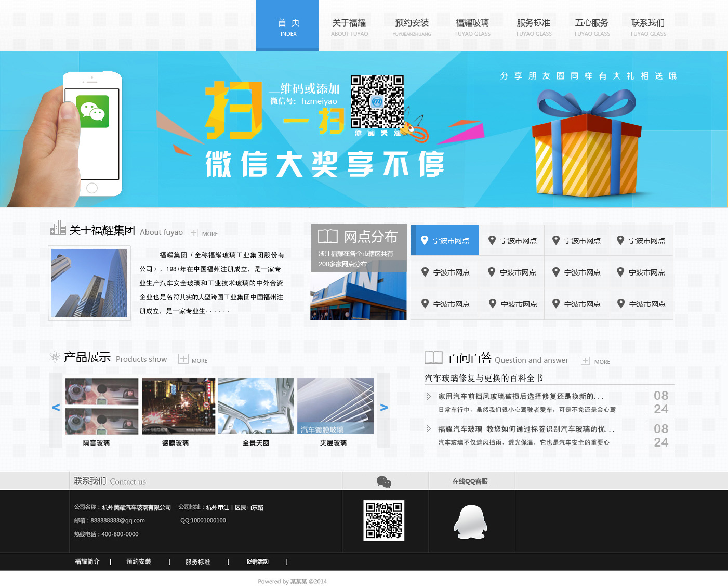Open 镀膜玻璃 product thumbnail
728x588 pixels.
[179, 406]
